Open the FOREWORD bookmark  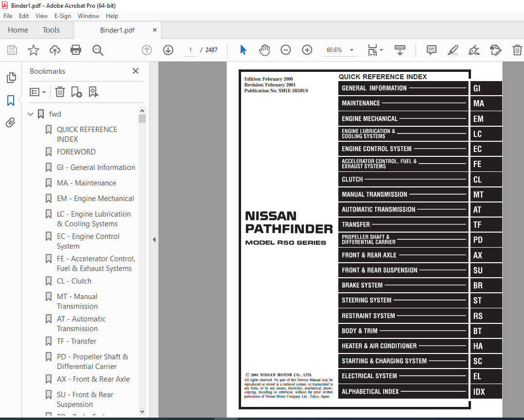76,152
